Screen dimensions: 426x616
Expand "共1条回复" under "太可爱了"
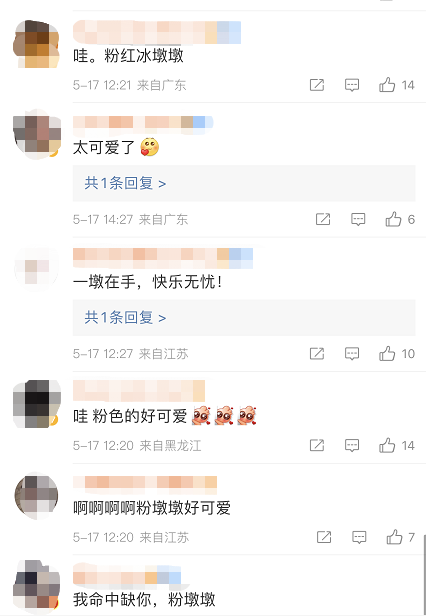(125, 183)
